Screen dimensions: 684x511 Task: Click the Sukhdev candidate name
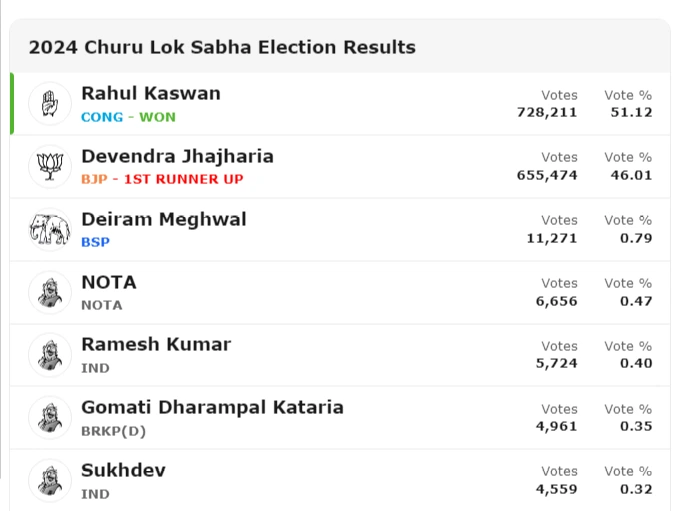[x=123, y=470]
